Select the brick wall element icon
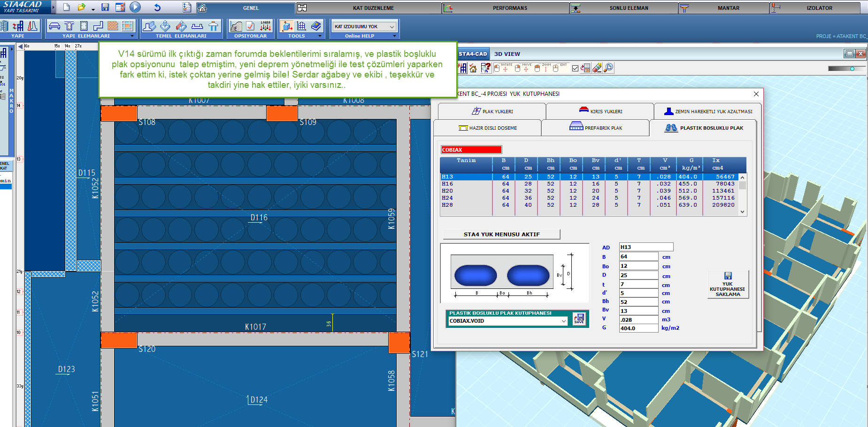The width and height of the screenshot is (868, 427). (113, 26)
